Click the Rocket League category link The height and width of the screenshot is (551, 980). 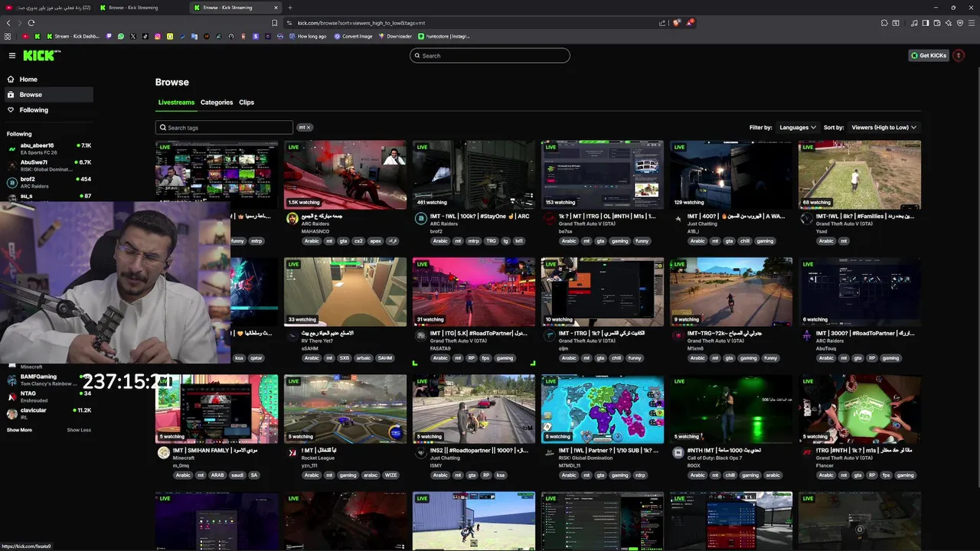(318, 459)
